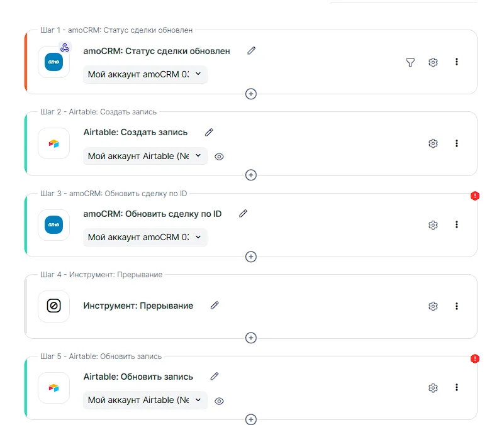Image resolution: width=504 pixels, height=425 pixels.
Task: Click red error badge on step 5
Action: (x=475, y=359)
